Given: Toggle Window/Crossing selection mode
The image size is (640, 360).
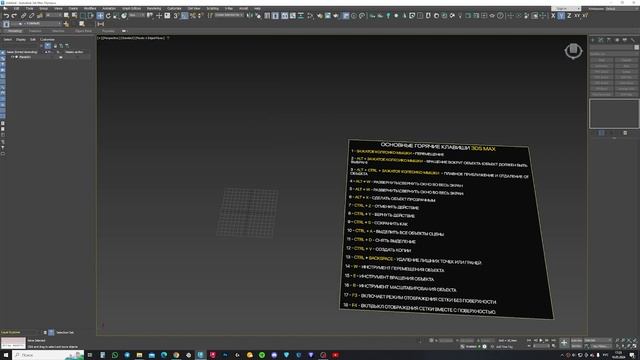Looking at the screenshot, I should [x=91, y=16].
